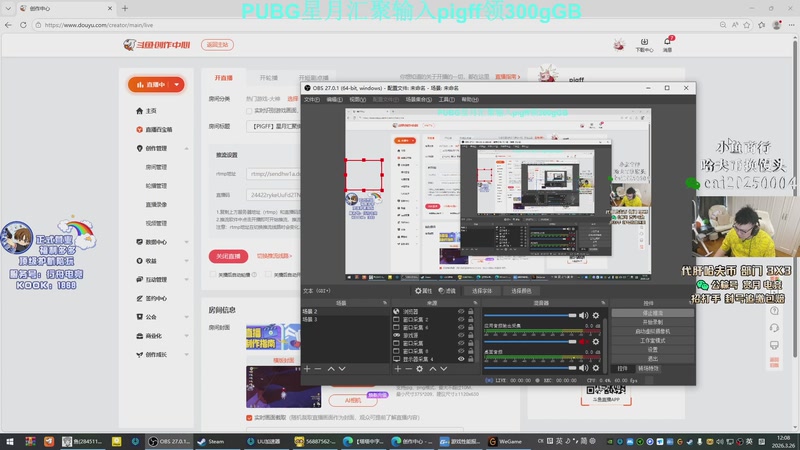Switch to 开直播 tab on Douyu

223,78
